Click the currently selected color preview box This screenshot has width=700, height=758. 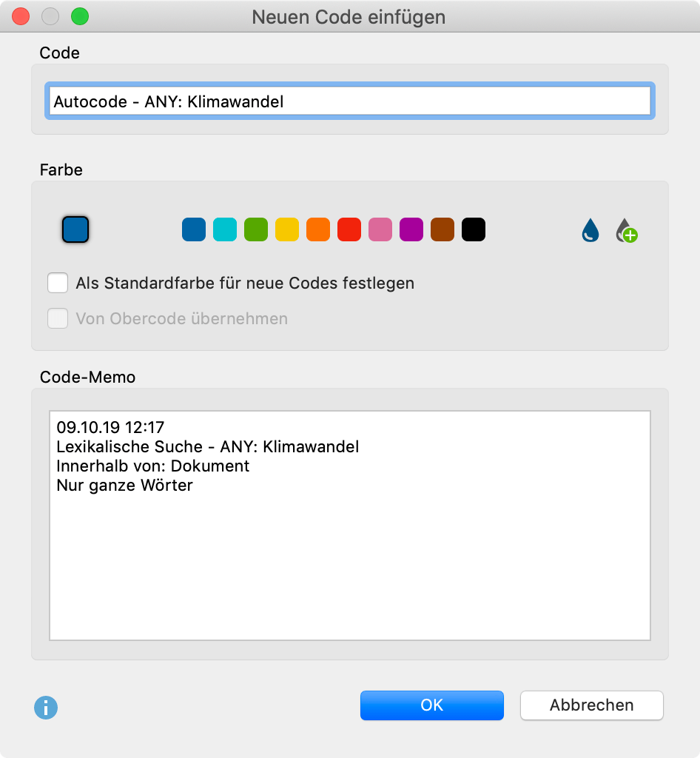click(75, 229)
